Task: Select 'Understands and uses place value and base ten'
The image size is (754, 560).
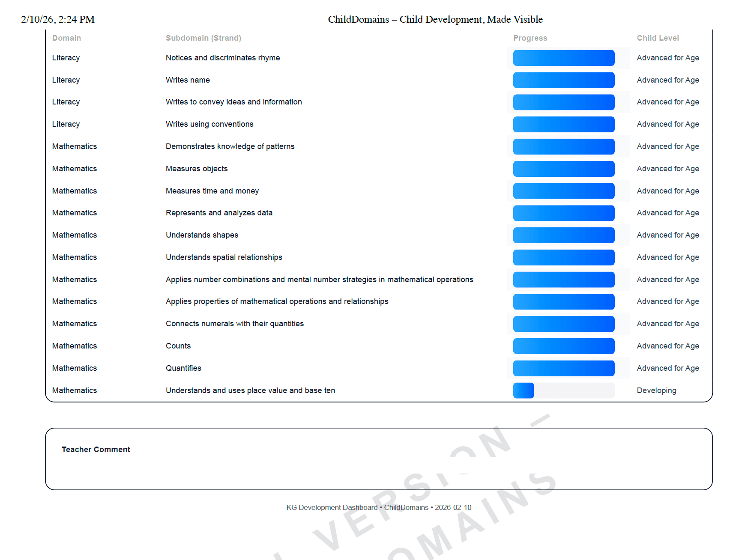Action: pos(250,390)
